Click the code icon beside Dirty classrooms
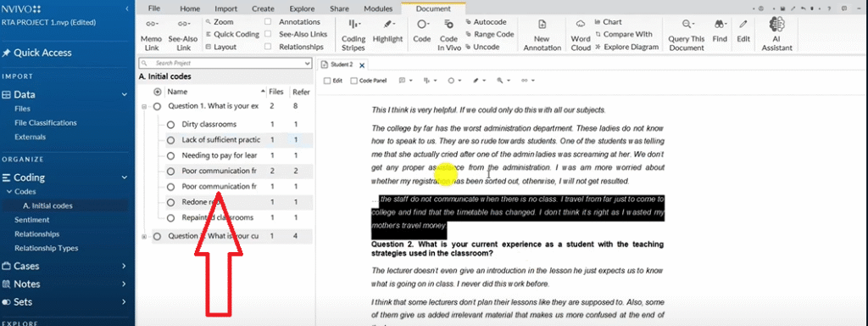868x326 pixels. (x=171, y=124)
